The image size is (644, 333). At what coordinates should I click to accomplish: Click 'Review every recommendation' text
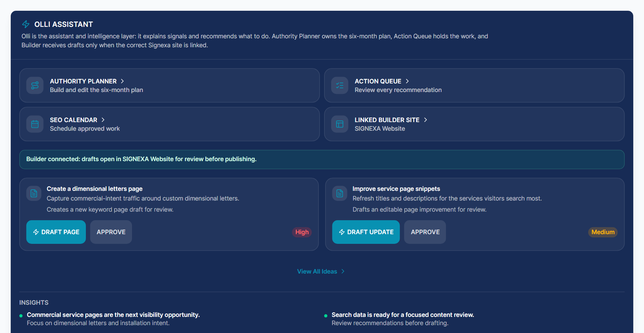coord(398,90)
